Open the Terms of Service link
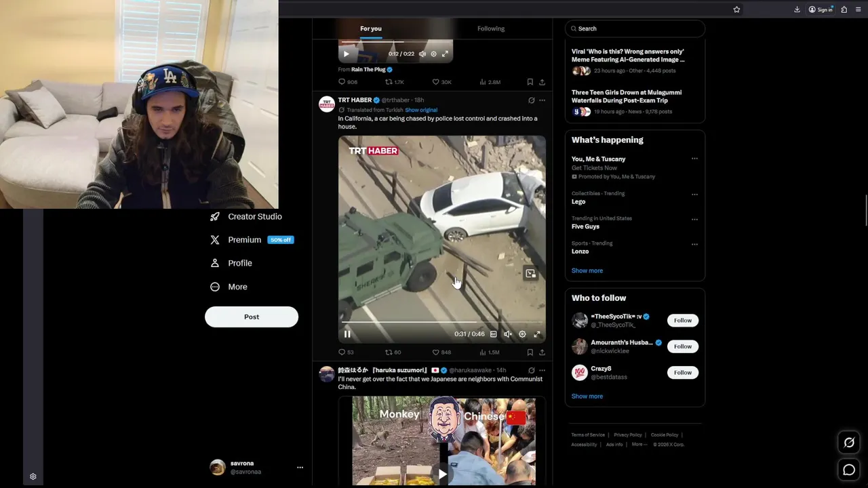Image resolution: width=868 pixels, height=488 pixels. coord(588,435)
